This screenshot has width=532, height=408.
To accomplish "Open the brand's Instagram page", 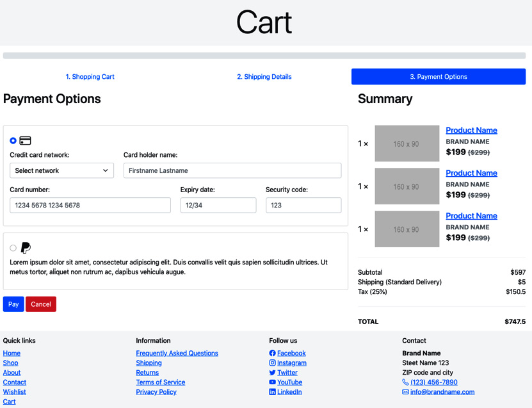I will click(x=271, y=363).
